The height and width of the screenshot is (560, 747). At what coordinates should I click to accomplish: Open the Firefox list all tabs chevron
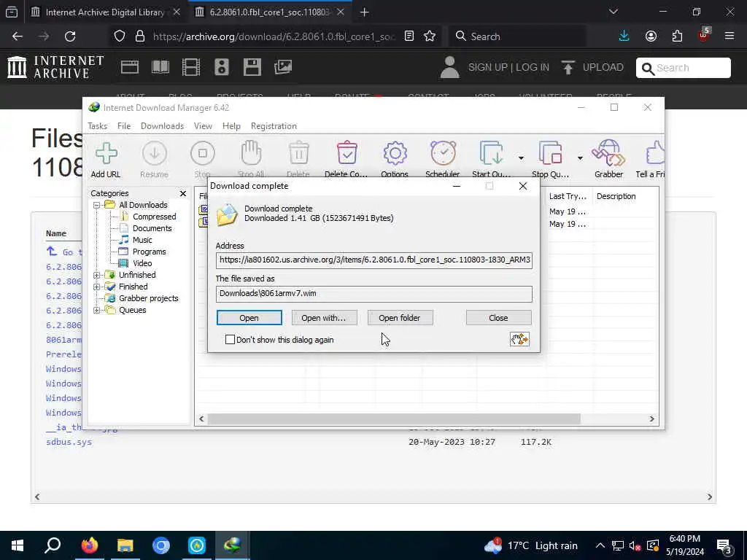tap(613, 12)
